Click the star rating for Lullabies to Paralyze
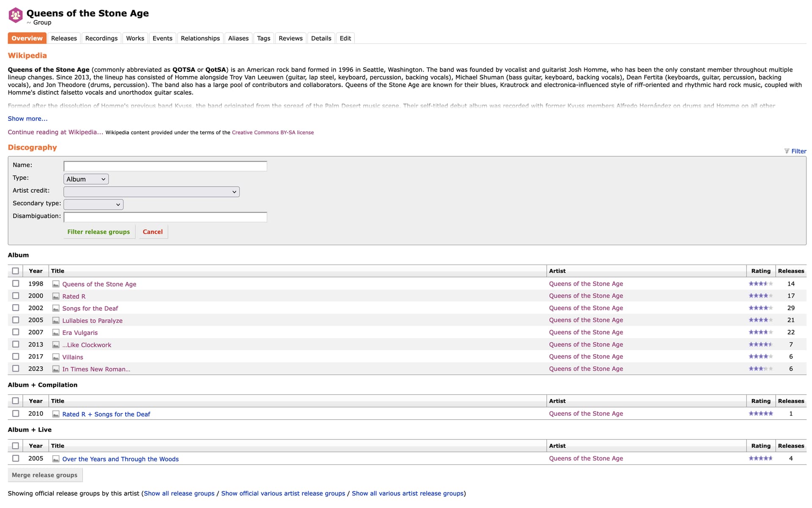The image size is (812, 508). point(761,320)
